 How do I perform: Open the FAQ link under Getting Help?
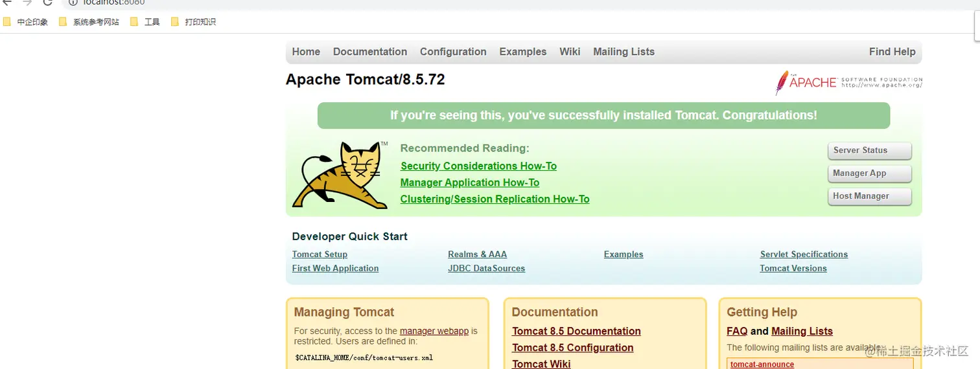[x=737, y=331]
